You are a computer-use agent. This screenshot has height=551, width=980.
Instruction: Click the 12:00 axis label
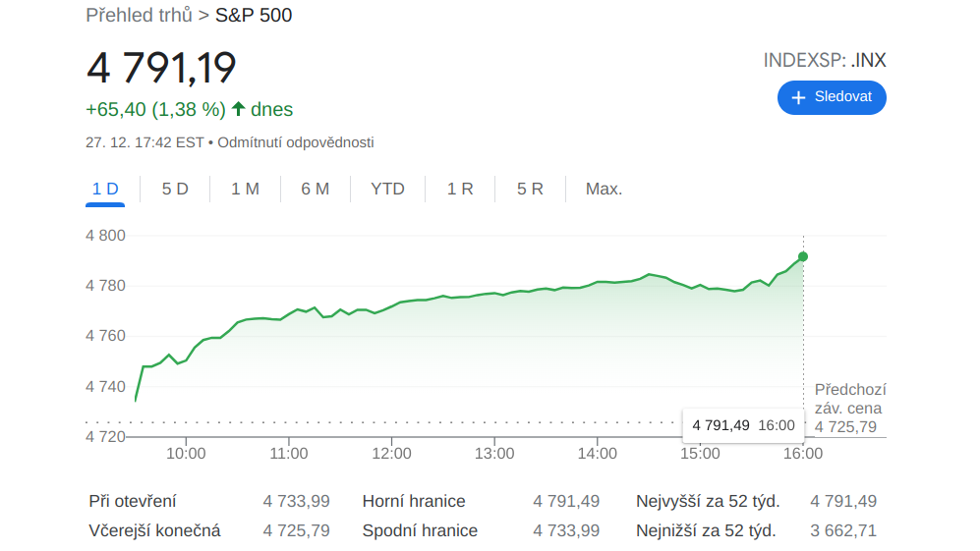(x=392, y=454)
